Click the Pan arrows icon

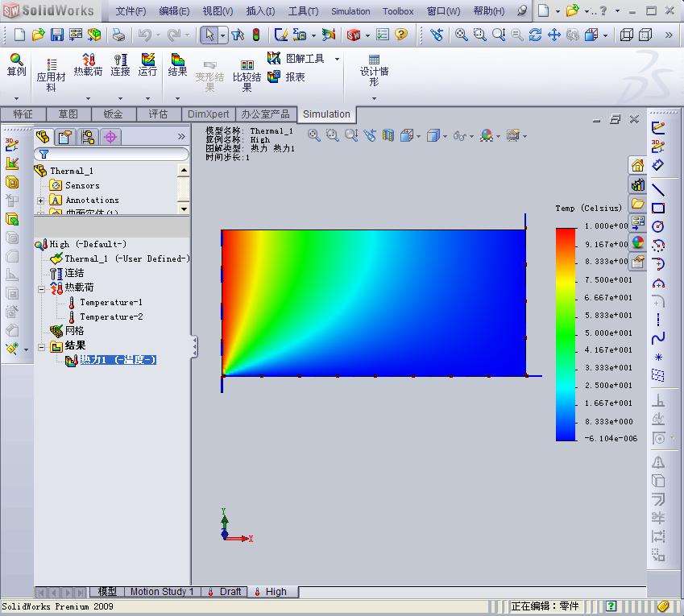coord(554,35)
